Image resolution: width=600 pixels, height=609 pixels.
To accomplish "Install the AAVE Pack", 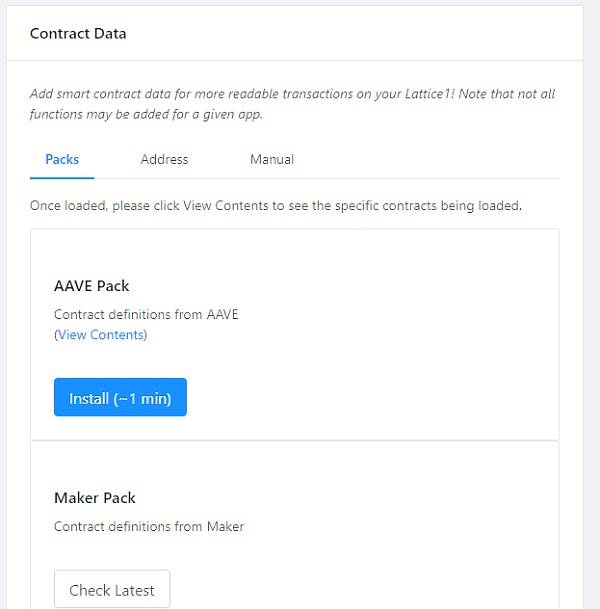I will tap(120, 397).
